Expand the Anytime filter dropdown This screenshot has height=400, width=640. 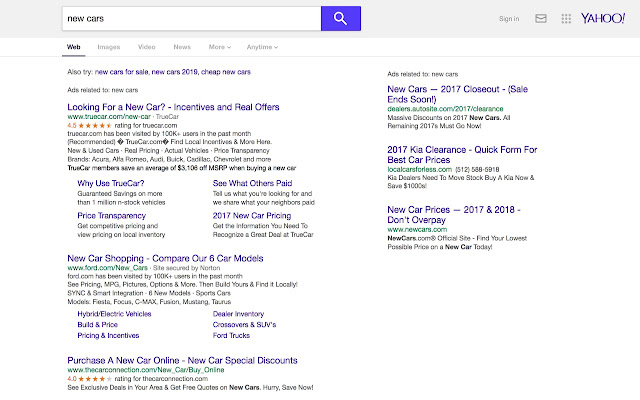coord(262,47)
